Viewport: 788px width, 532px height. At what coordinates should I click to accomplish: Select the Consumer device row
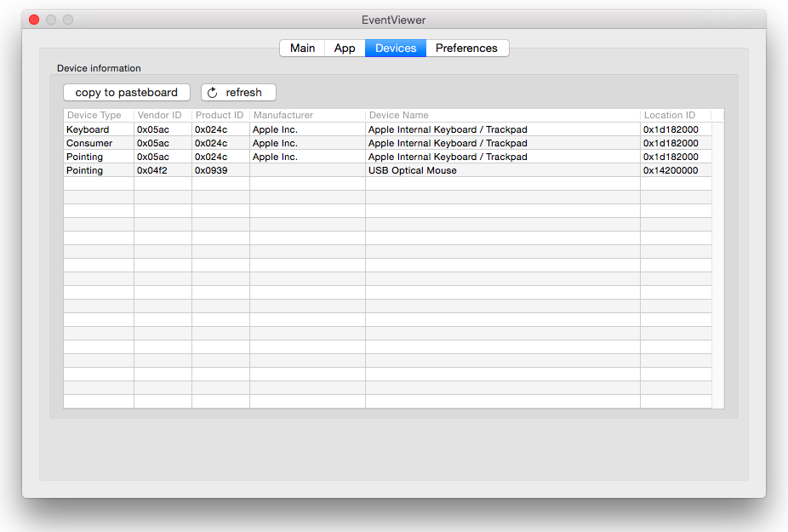point(387,143)
